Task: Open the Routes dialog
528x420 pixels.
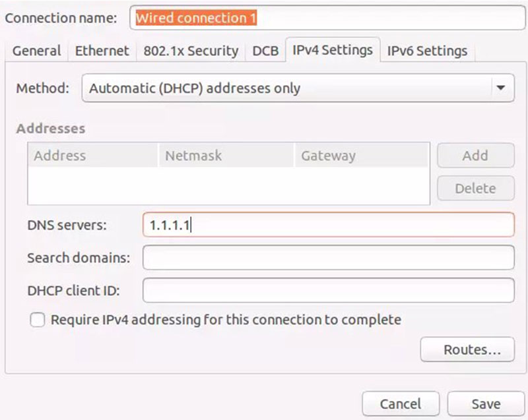Action: click(x=468, y=350)
